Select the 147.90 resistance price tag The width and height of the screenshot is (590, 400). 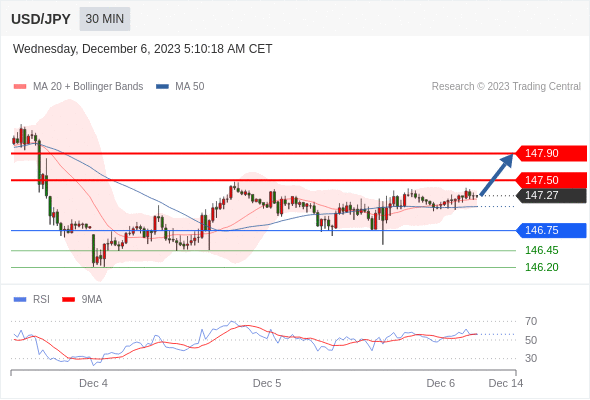pos(551,154)
